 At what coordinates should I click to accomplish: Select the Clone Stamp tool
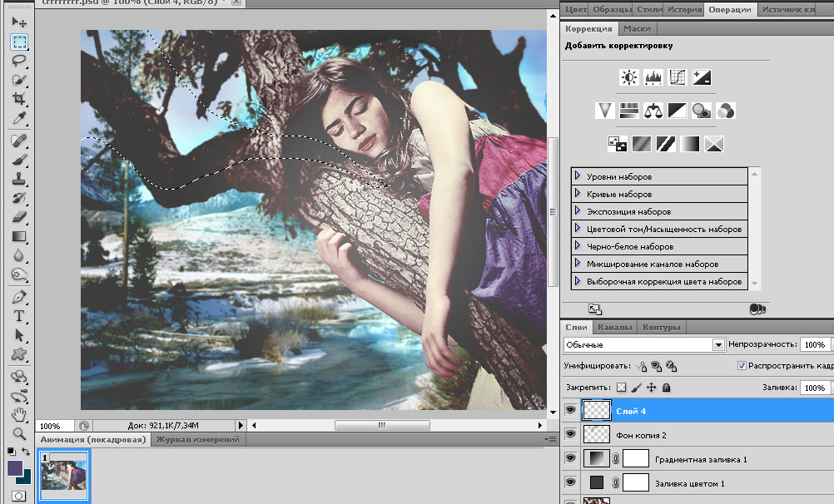point(18,179)
